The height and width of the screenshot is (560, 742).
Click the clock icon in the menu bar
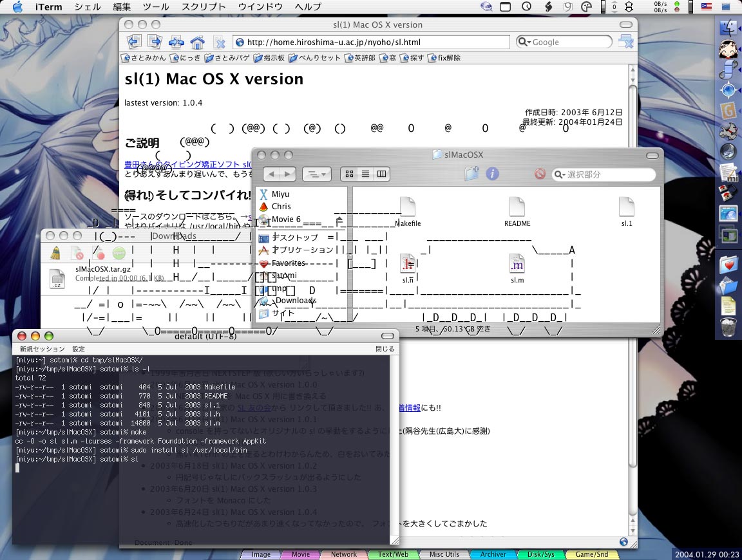click(526, 6)
